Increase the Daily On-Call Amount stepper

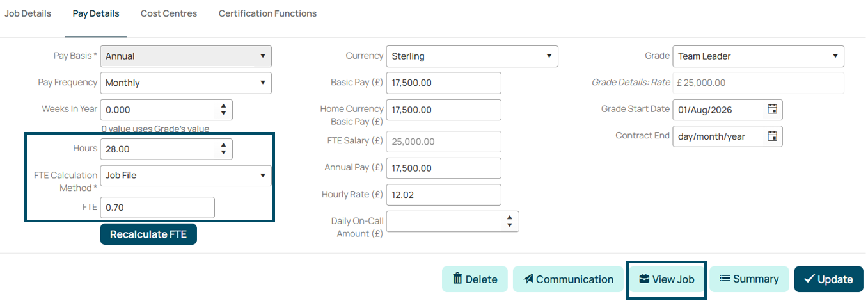[x=510, y=218]
